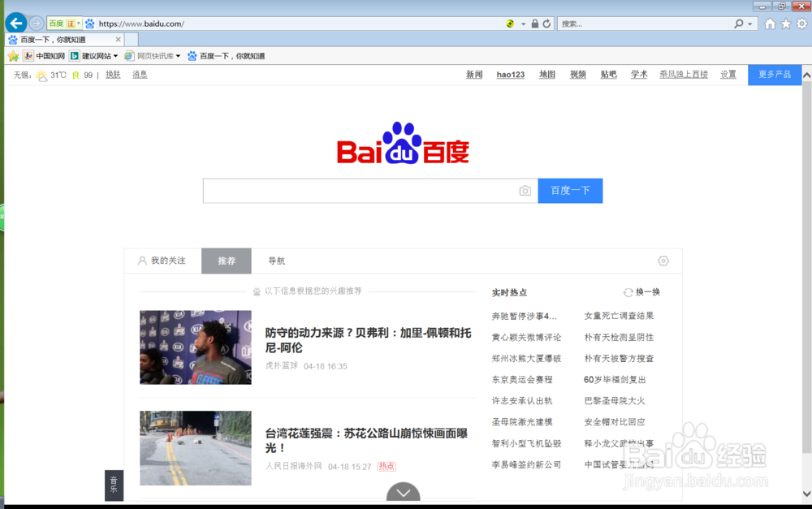Viewport: 812px width, 509px height.
Task: Open hot topic 巴黎圣母院大火
Action: (615, 401)
